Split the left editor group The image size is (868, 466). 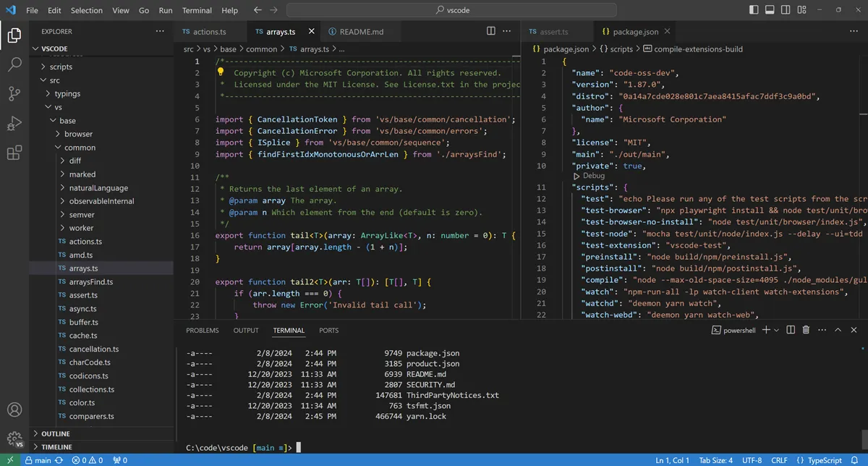(x=491, y=32)
